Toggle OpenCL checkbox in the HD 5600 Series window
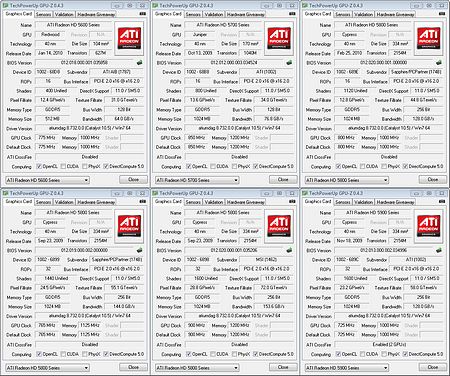This screenshot has height=376, width=450. click(x=39, y=166)
